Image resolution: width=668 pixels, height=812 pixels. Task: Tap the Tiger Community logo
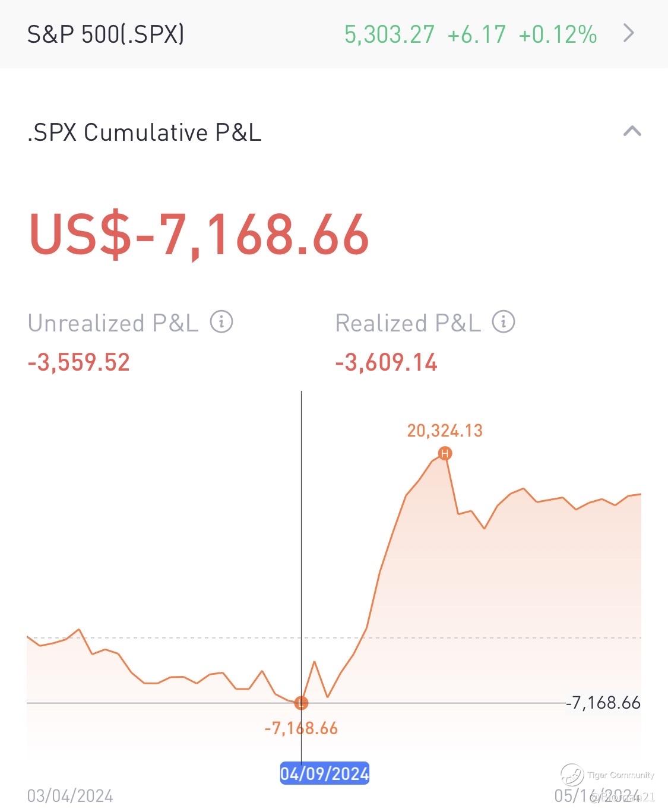point(572,775)
